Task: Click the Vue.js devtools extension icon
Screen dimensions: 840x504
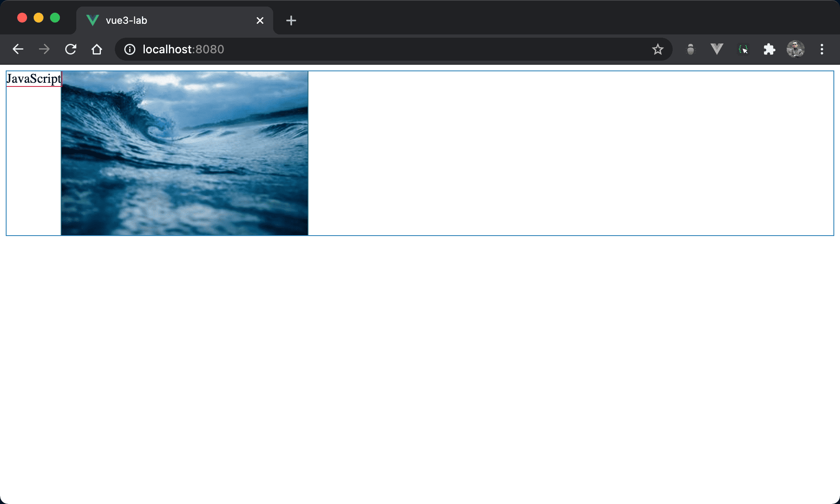Action: coord(717,50)
